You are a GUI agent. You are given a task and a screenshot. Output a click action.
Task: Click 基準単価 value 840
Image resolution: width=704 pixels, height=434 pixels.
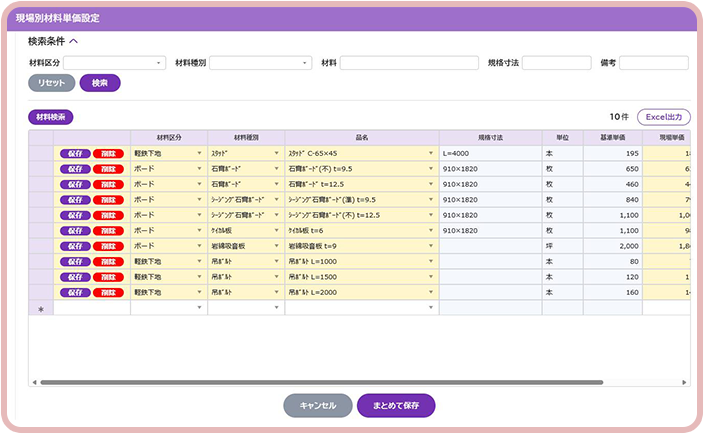[613, 200]
